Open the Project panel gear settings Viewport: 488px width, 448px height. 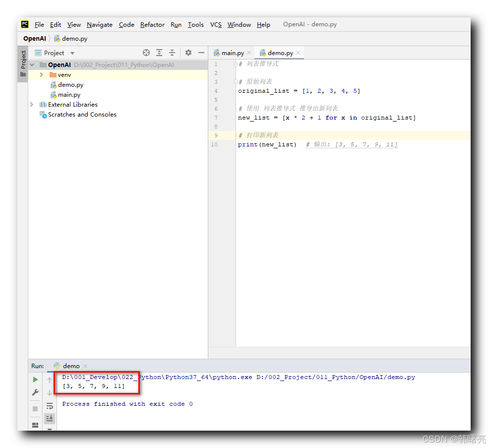click(x=188, y=53)
